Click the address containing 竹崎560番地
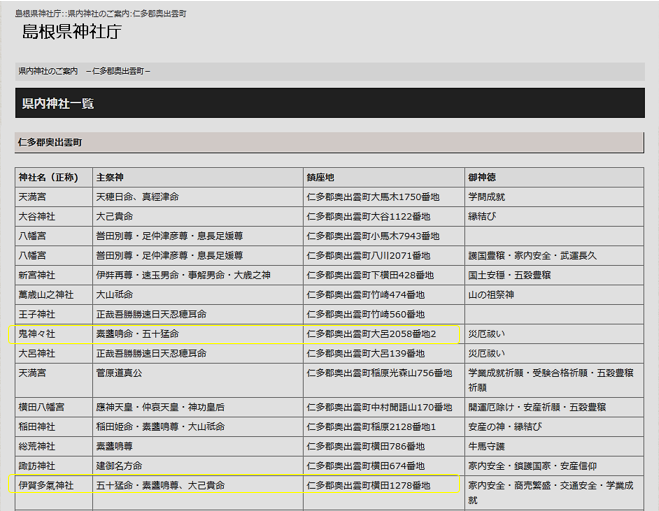The image size is (659, 511). [x=366, y=314]
